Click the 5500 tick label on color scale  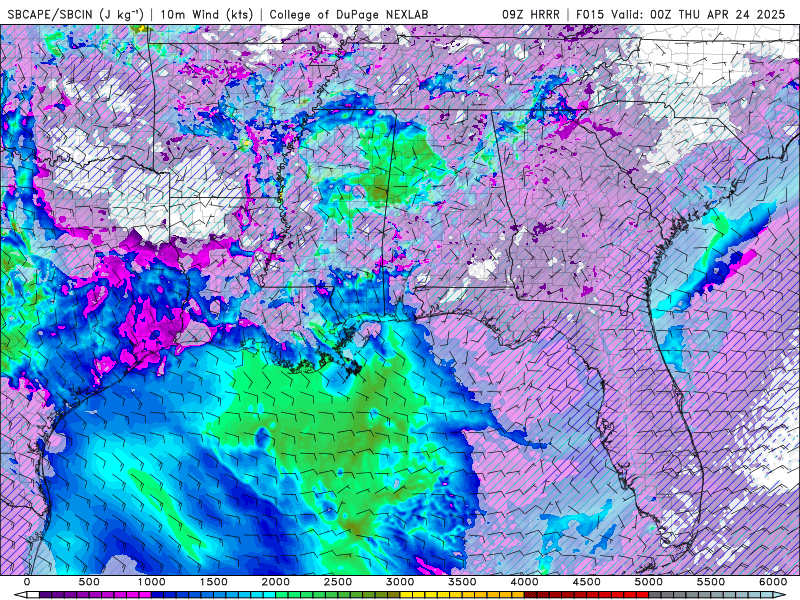pos(711,582)
